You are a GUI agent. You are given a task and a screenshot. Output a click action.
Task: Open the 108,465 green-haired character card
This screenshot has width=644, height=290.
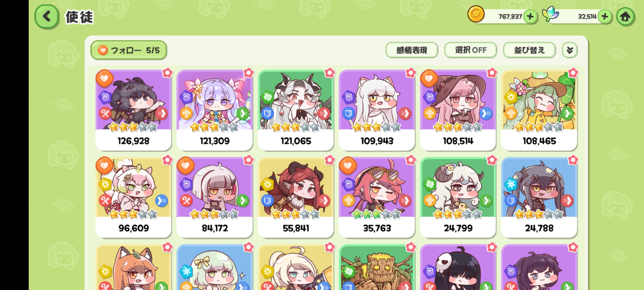pos(539,110)
